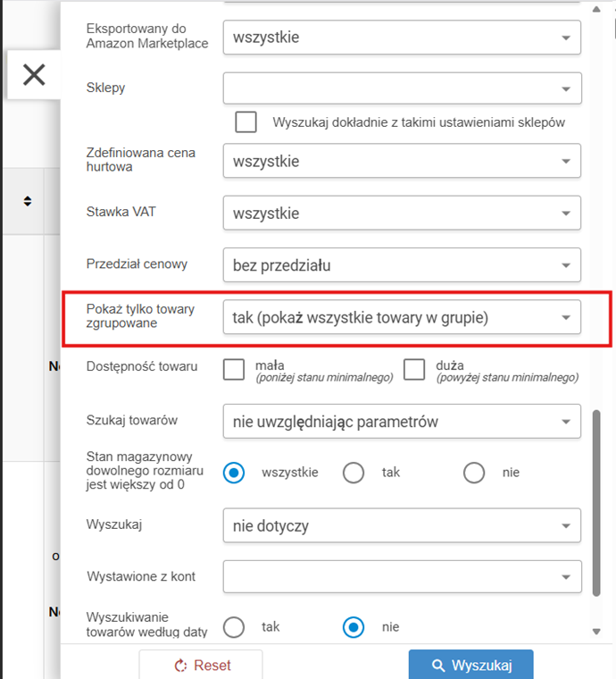Viewport: 616px width, 679px height.
Task: Click the Reset button
Action: (201, 665)
